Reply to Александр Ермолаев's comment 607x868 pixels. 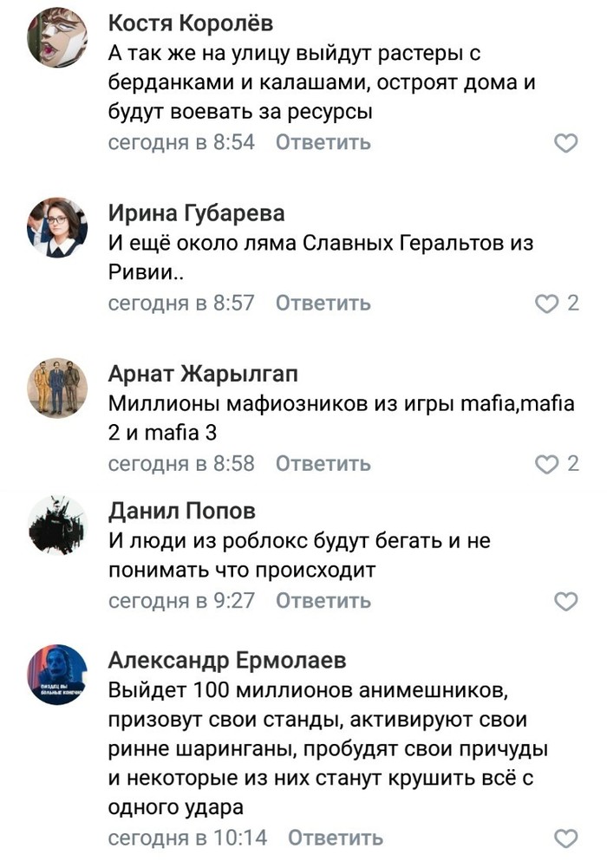tap(336, 839)
